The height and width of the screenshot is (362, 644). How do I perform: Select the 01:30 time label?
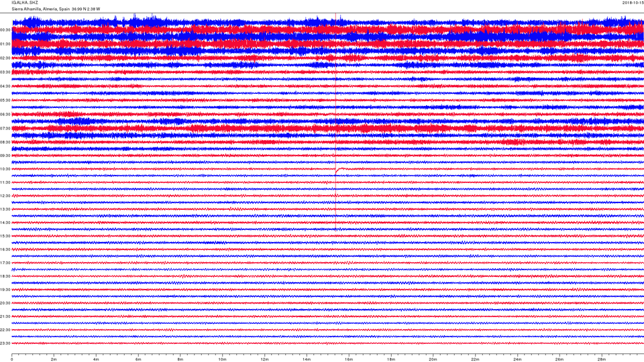point(5,44)
